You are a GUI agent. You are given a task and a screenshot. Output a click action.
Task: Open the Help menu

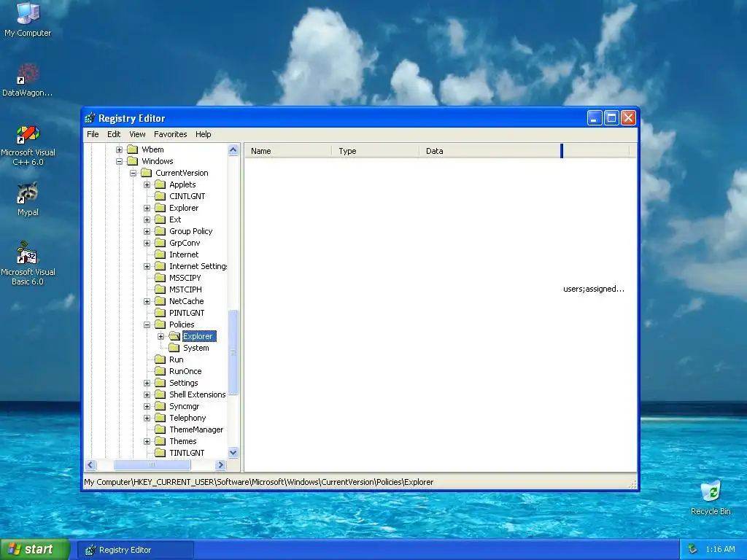(203, 134)
